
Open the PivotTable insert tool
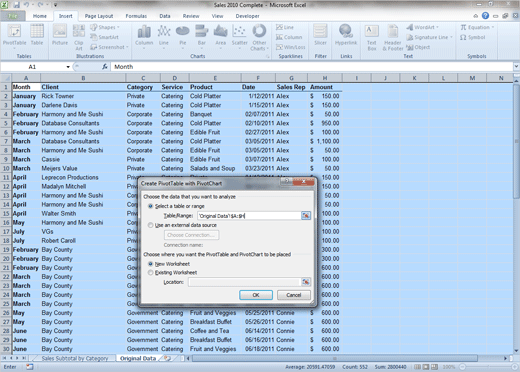tap(14, 37)
